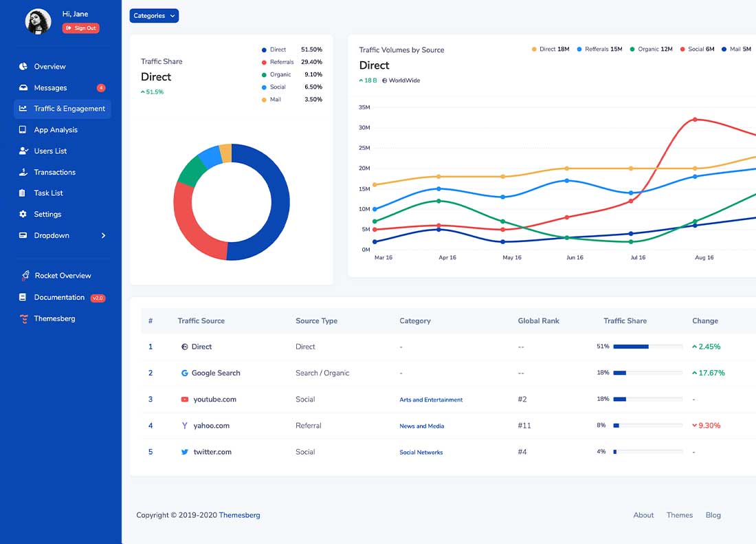The image size is (756, 544).
Task: Open the Categories dropdown
Action: pyautogui.click(x=154, y=15)
